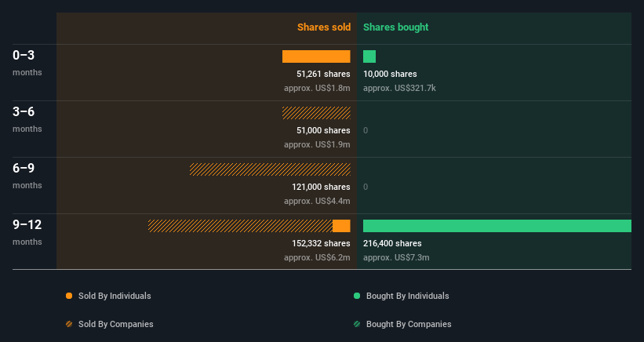Image resolution: width=644 pixels, height=342 pixels.
Task: Click the orange Sold By Individuals legend dot
Action: (69, 296)
